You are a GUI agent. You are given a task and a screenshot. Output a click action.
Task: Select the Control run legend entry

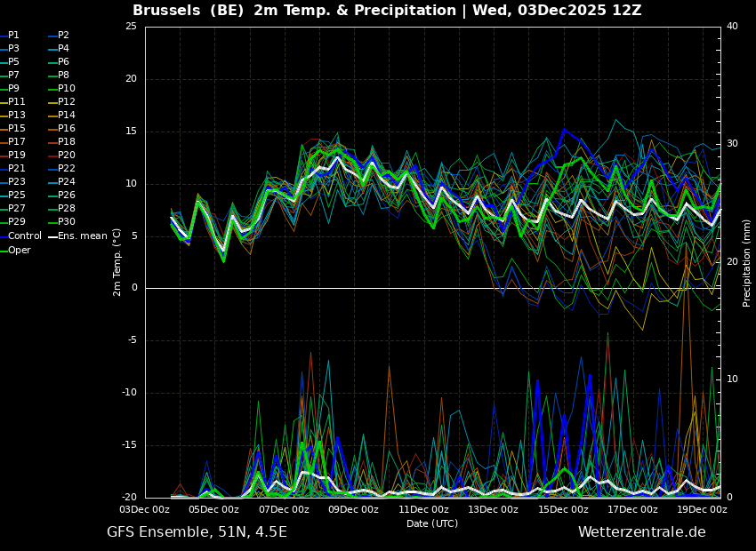click(20, 236)
